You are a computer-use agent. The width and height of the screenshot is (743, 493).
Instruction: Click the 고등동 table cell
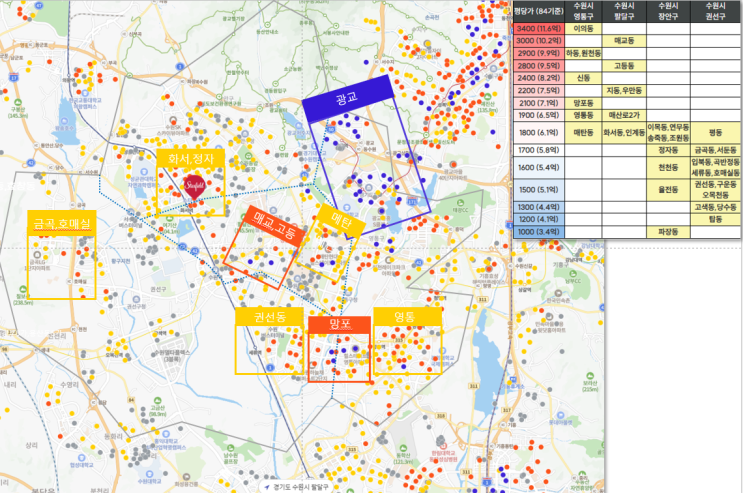coord(624,65)
